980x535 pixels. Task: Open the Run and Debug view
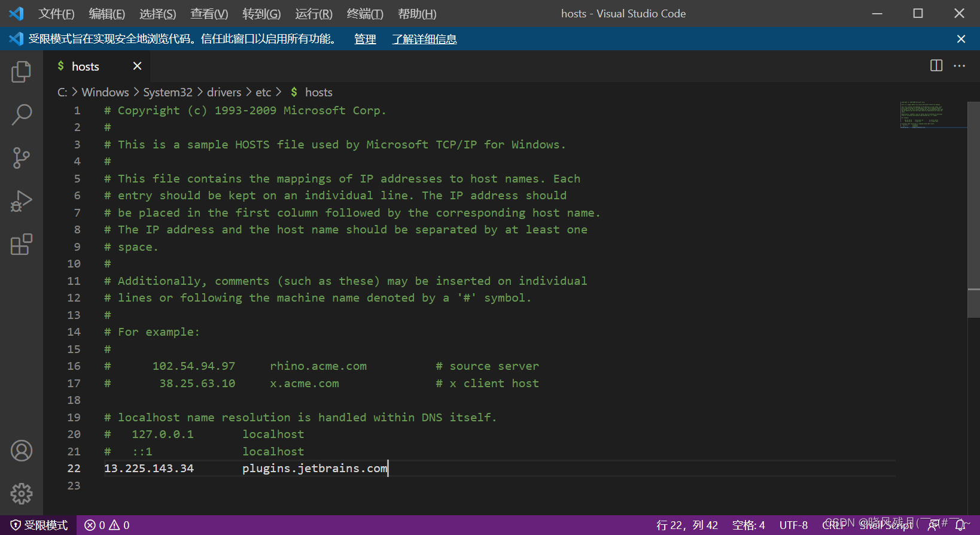[22, 201]
